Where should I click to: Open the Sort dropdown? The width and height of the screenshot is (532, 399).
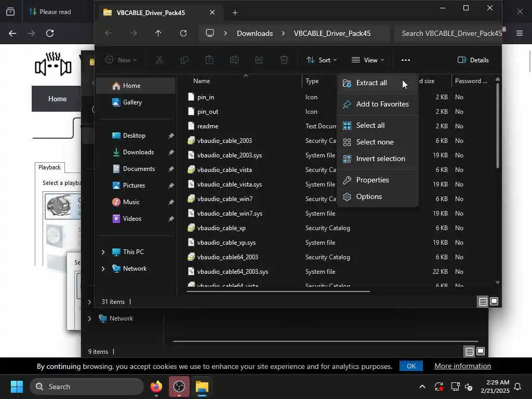322,60
